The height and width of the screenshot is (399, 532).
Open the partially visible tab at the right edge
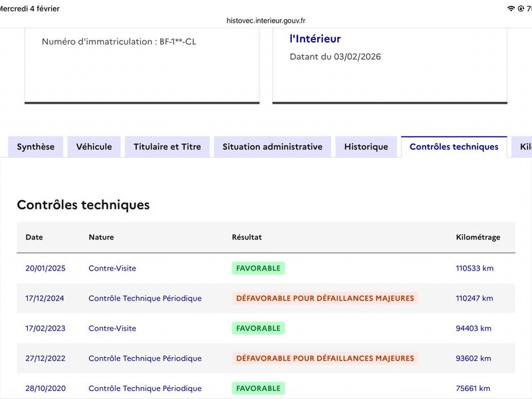click(x=524, y=147)
